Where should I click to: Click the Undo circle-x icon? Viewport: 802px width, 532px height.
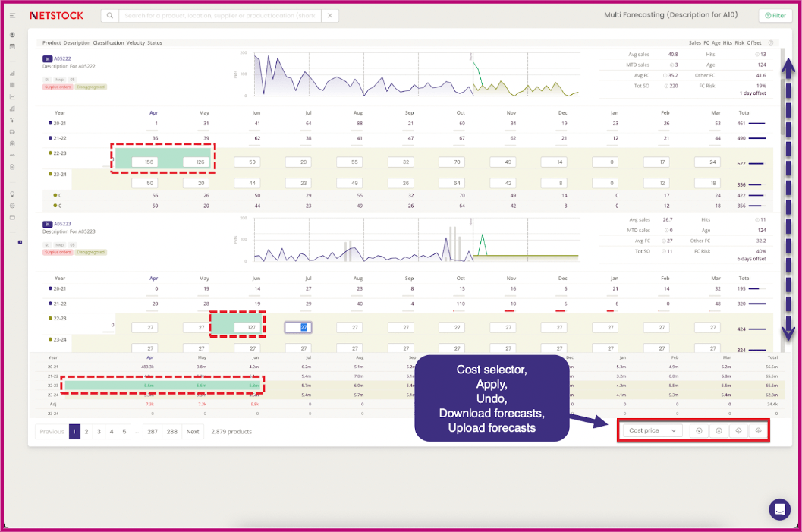[x=719, y=430]
